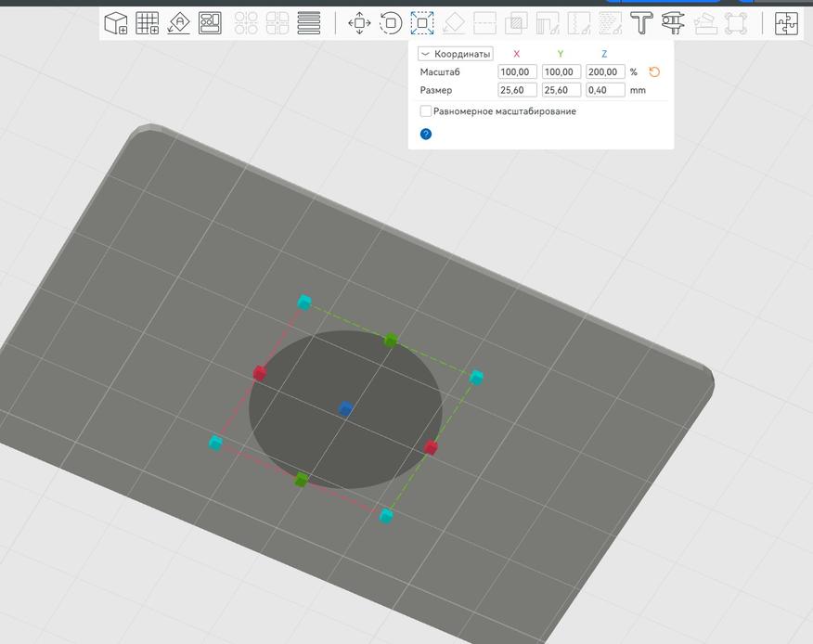This screenshot has height=644, width=813.
Task: Reset scale with the orange arrow
Action: 654,72
